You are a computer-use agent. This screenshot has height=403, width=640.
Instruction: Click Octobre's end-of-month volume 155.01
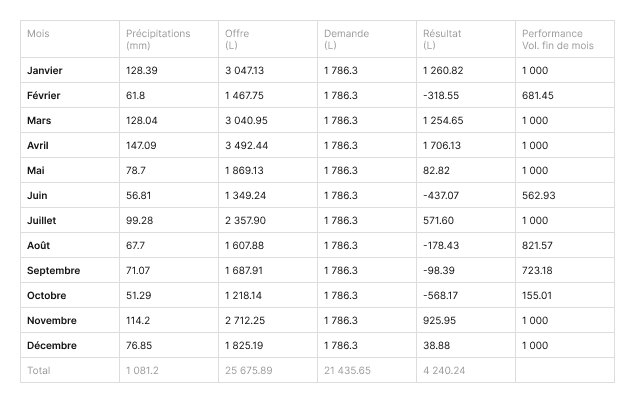tap(537, 295)
